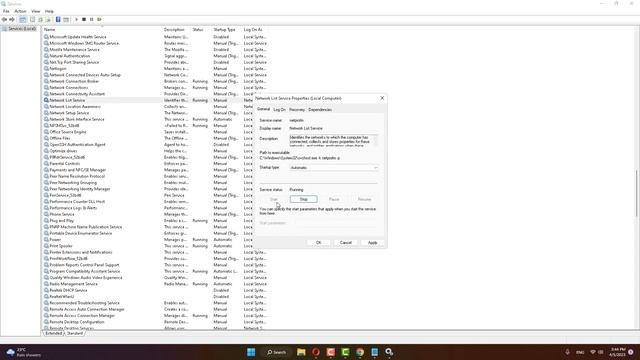640x360 pixels.
Task: Close Network List Service Properties dialog
Action: pos(382,98)
